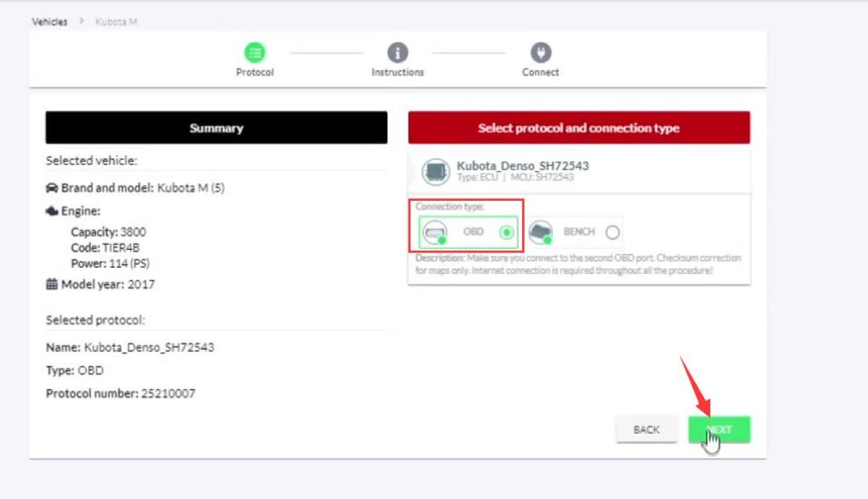Click the calendar icon beside Model year

point(52,285)
